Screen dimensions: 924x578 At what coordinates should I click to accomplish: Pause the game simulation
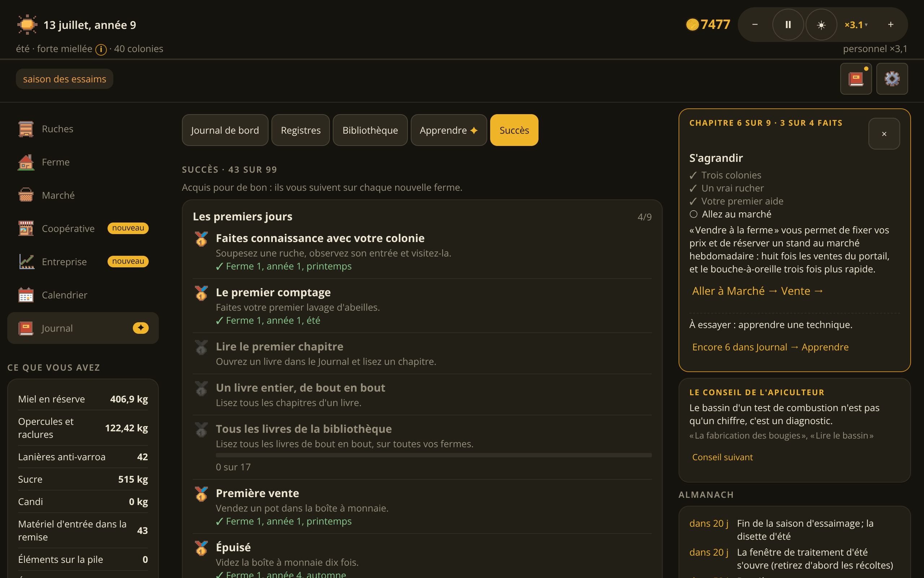[788, 25]
